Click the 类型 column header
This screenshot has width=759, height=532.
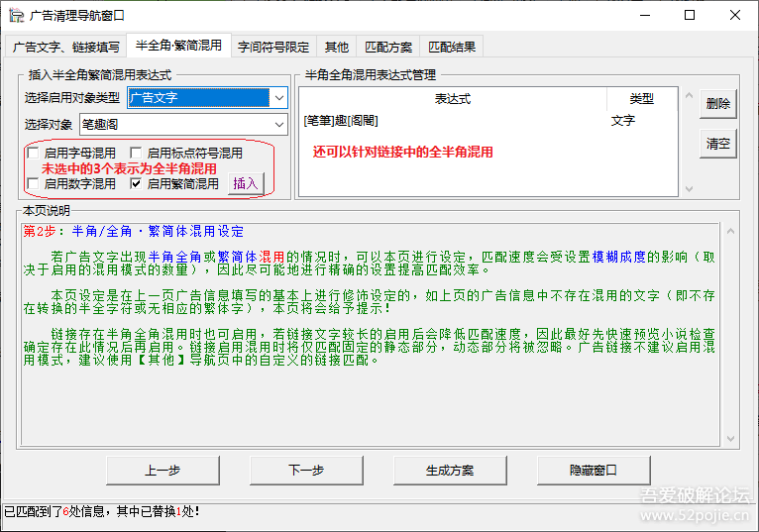pyautogui.click(x=641, y=99)
